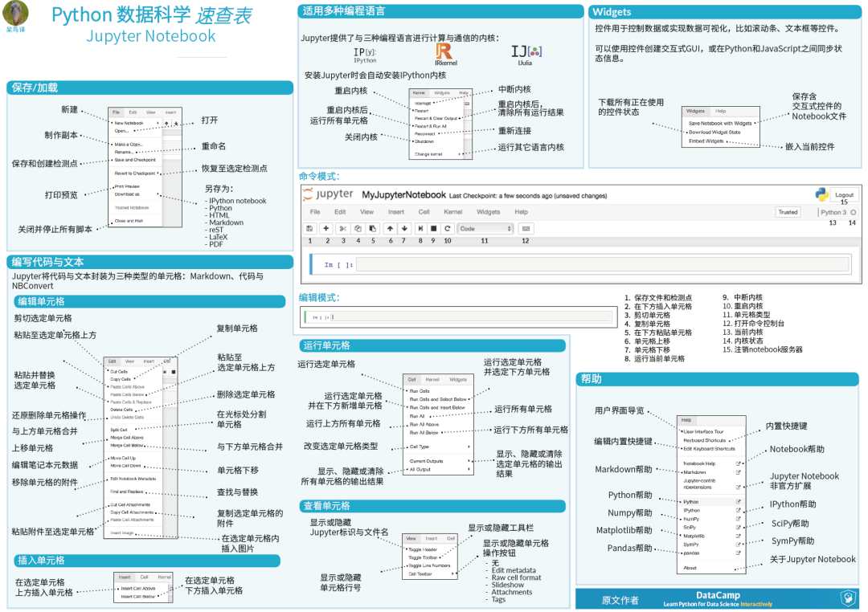Click the kernel status circle next to Python 3
Image resolution: width=868 pixels, height=612 pixels.
tap(853, 213)
